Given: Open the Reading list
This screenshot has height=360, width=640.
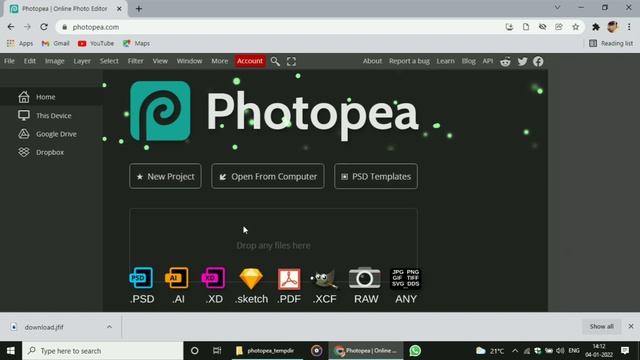Looking at the screenshot, I should coord(611,43).
